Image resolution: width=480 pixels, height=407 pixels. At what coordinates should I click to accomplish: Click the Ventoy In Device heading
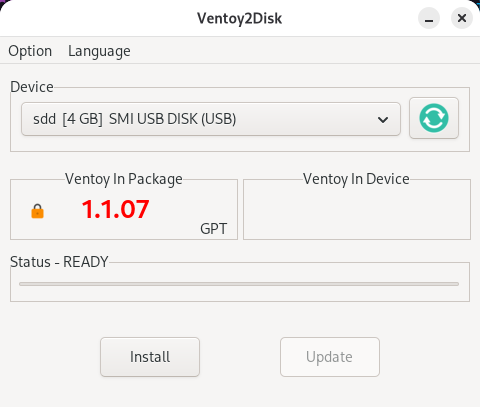[x=356, y=179]
